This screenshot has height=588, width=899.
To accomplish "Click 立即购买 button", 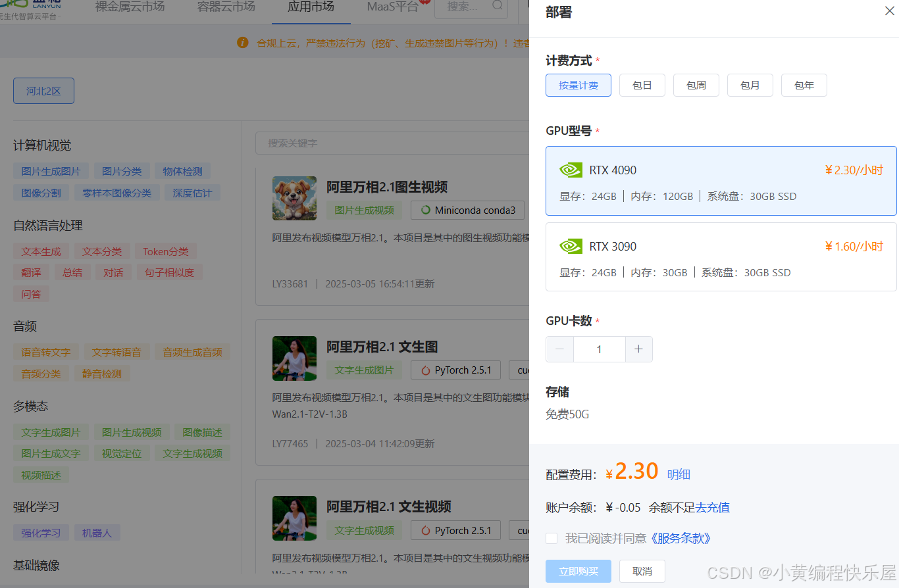I will coord(578,571).
